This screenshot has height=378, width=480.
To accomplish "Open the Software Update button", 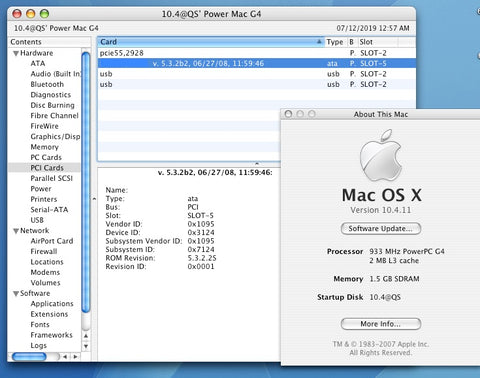I will (x=381, y=229).
